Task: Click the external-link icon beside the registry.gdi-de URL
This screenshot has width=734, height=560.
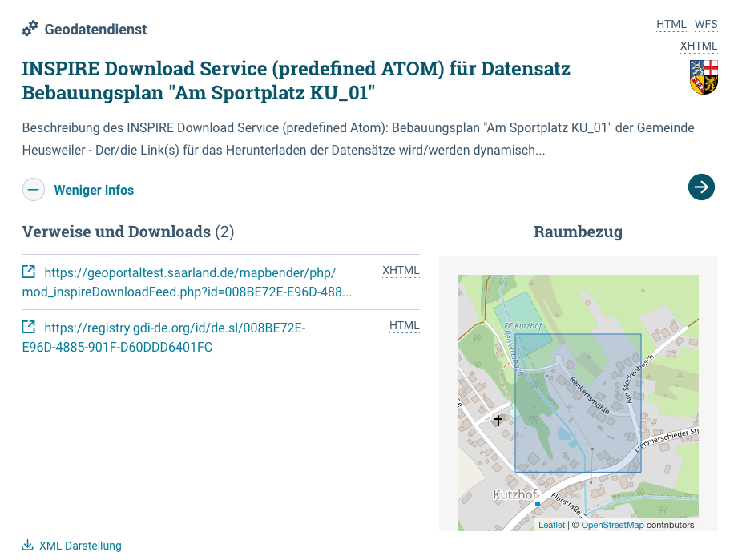Action: (x=29, y=327)
